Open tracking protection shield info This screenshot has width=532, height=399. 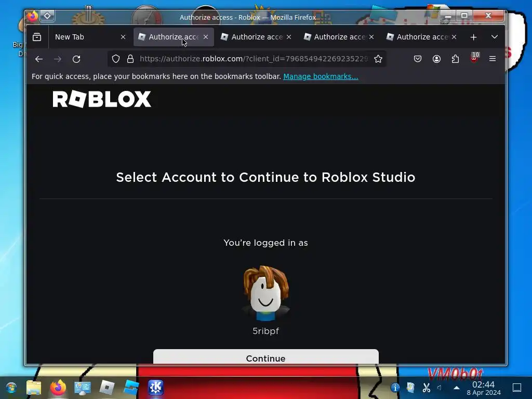(x=116, y=59)
